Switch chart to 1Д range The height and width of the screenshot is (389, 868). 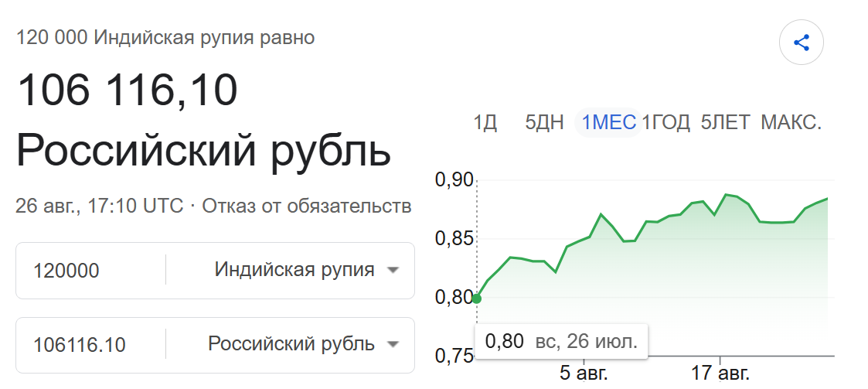pyautogui.click(x=485, y=122)
